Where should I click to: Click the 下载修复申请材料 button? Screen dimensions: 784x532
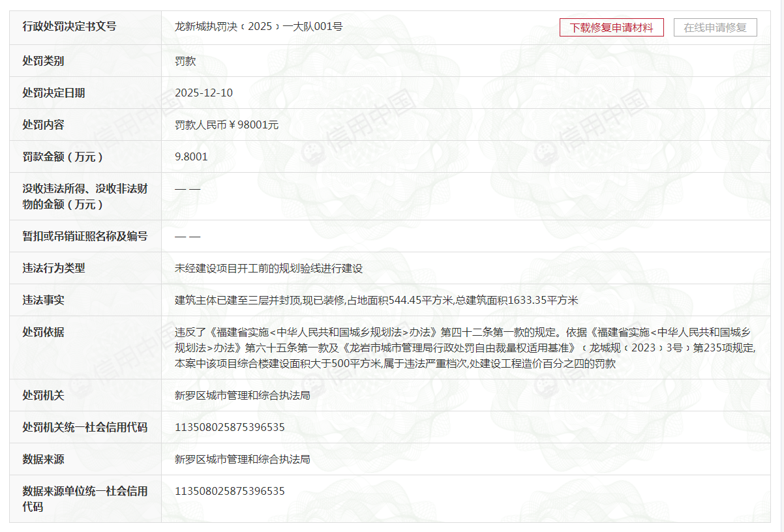click(611, 27)
